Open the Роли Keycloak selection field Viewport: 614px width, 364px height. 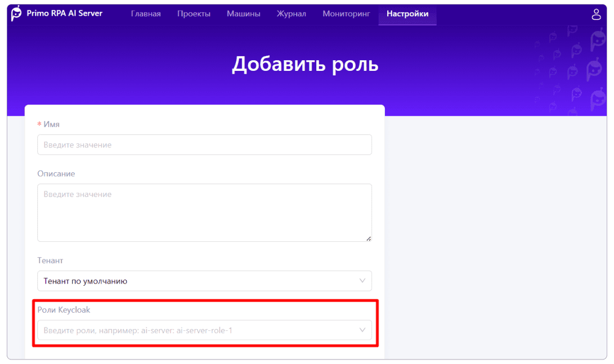pyautogui.click(x=197, y=330)
